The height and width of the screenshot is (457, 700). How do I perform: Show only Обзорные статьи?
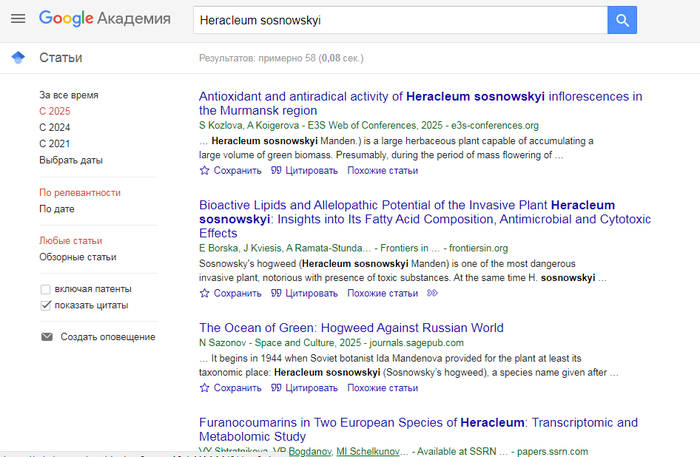click(x=77, y=257)
